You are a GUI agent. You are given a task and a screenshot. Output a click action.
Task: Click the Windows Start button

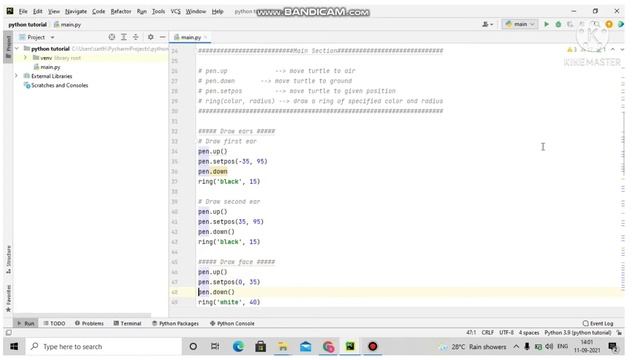(x=14, y=347)
